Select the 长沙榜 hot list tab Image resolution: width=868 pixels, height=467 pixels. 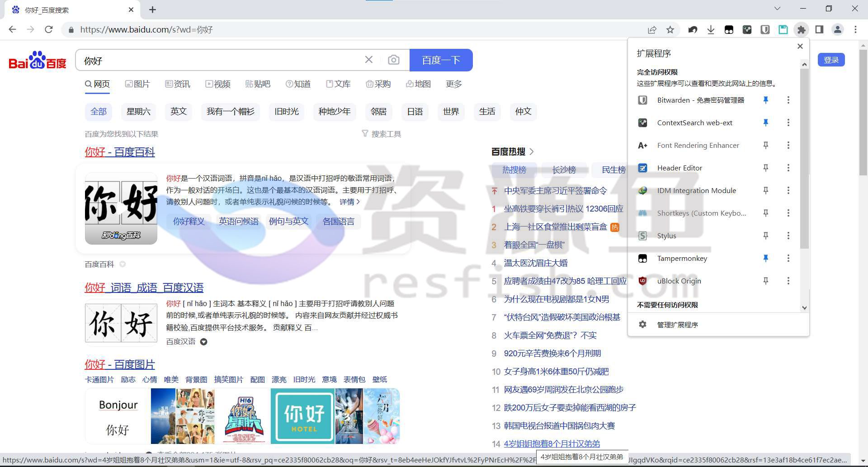pos(564,170)
